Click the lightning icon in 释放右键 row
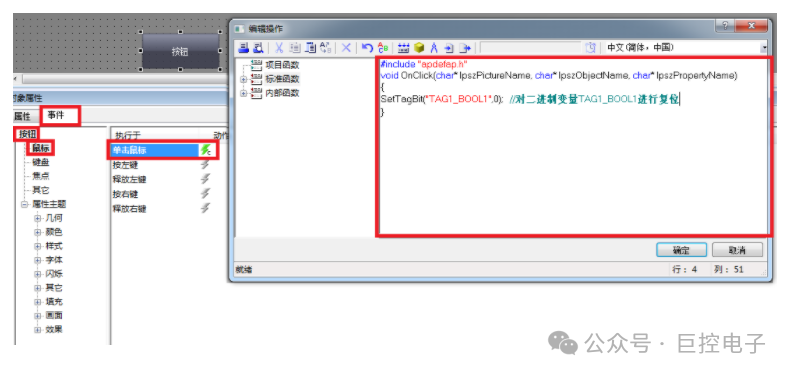 click(x=205, y=208)
